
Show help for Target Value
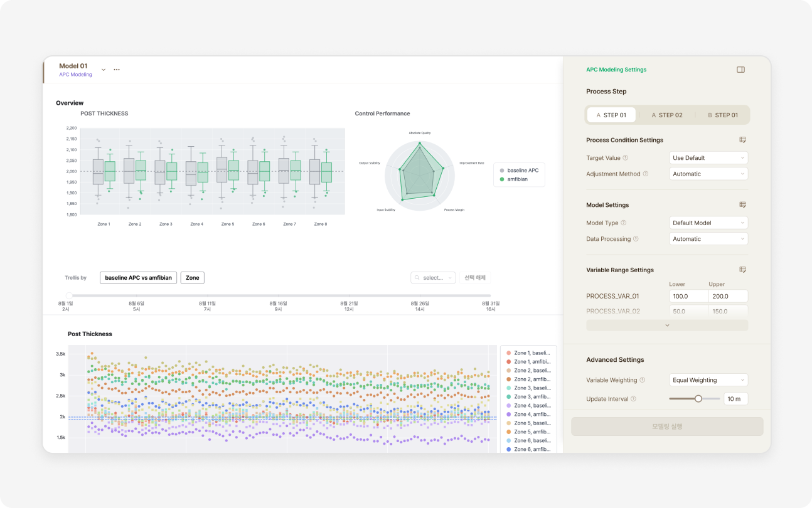coord(626,158)
